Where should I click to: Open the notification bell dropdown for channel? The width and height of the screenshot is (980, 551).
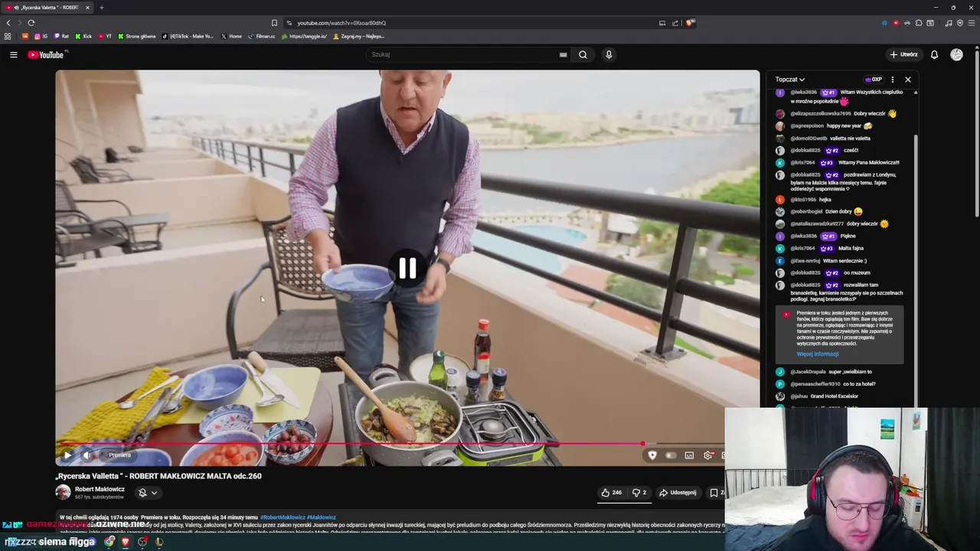(x=148, y=493)
